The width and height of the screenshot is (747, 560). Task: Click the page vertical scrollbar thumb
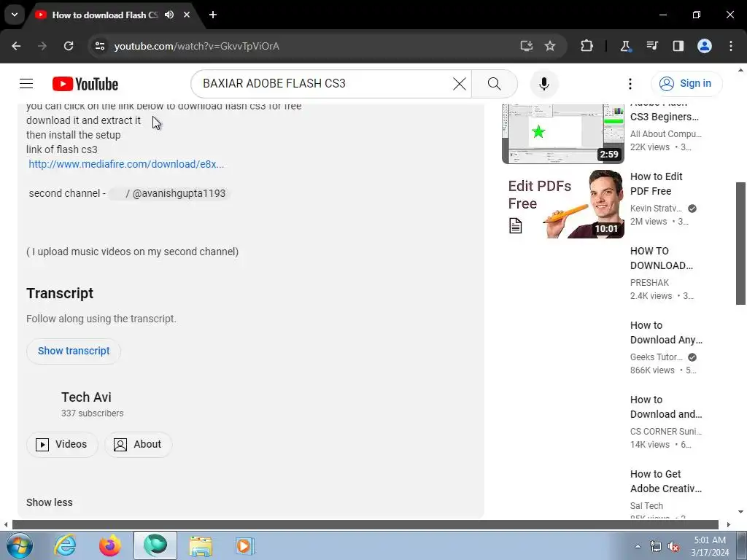[741, 243]
